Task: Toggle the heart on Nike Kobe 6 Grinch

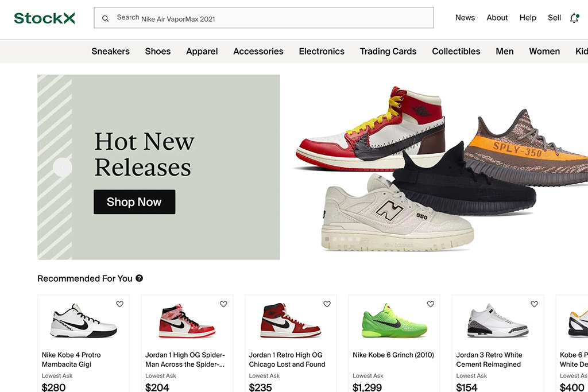Action: tap(431, 304)
